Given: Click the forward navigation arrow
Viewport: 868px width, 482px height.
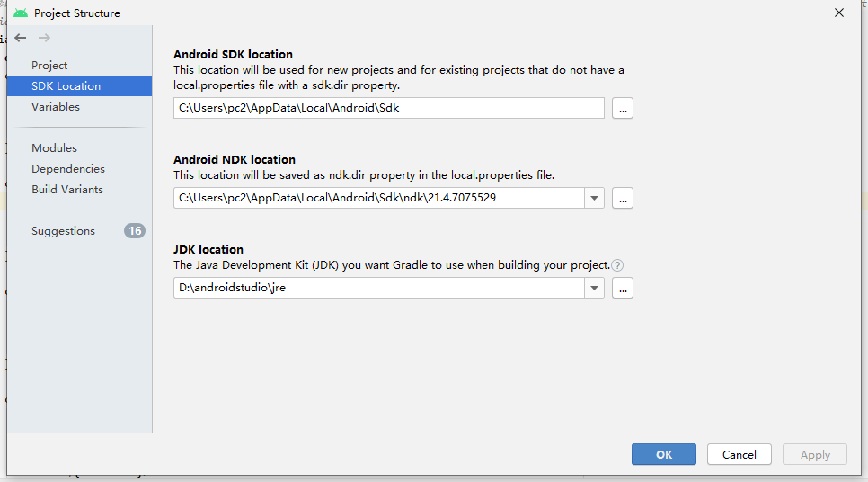Looking at the screenshot, I should click(x=44, y=38).
